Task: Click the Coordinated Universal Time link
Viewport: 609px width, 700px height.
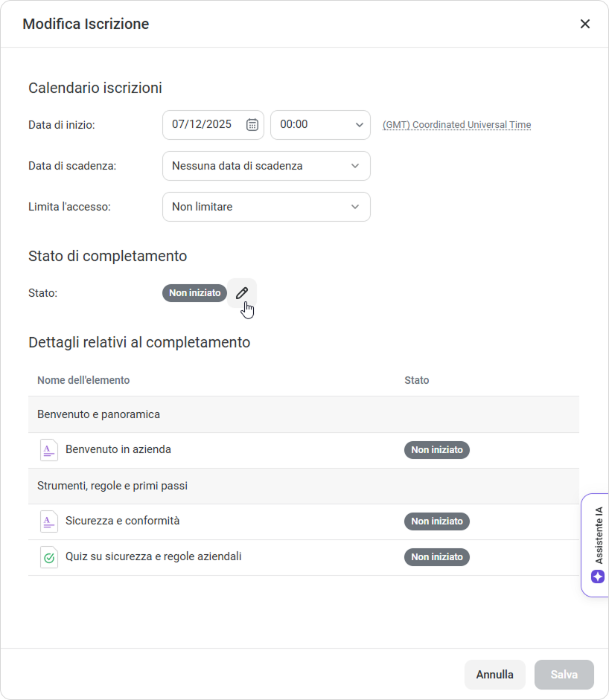Action: coord(456,125)
